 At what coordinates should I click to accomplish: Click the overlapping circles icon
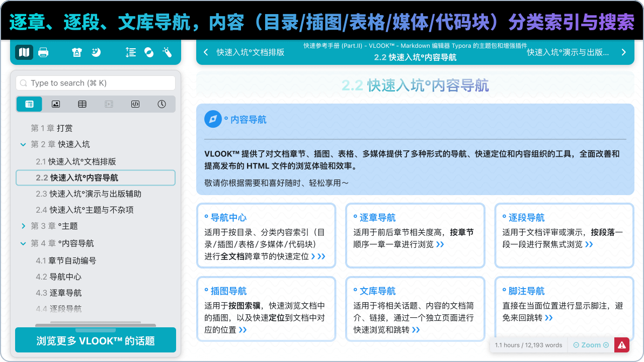click(149, 52)
